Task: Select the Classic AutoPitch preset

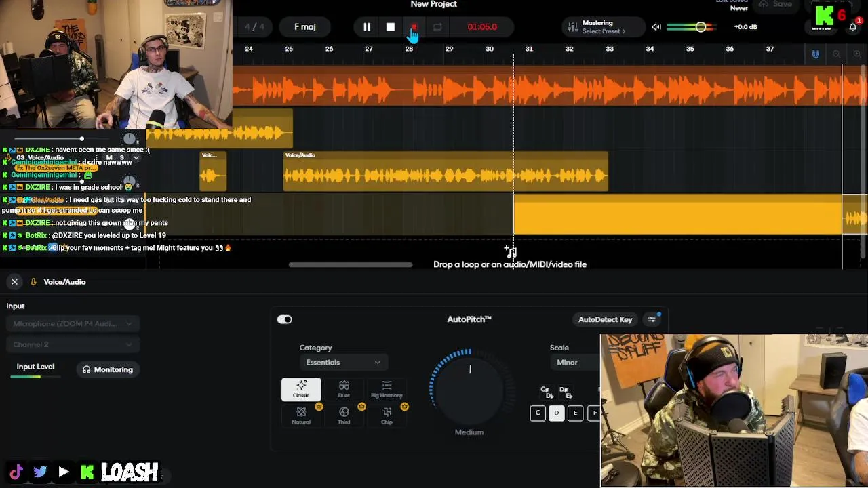Action: (x=301, y=389)
